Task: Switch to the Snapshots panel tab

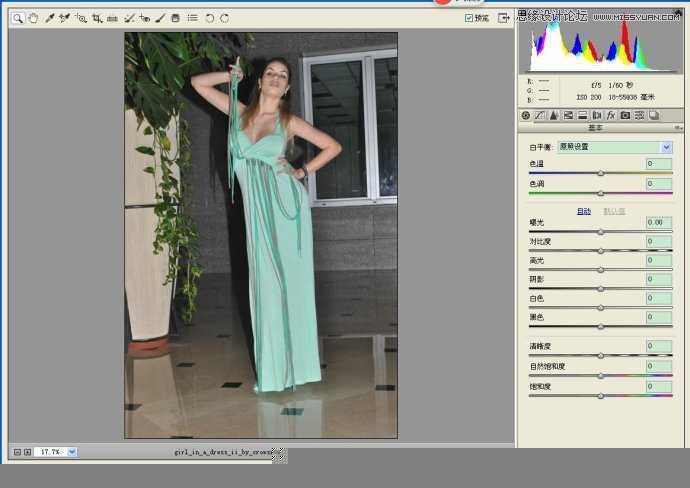Action: tap(654, 115)
